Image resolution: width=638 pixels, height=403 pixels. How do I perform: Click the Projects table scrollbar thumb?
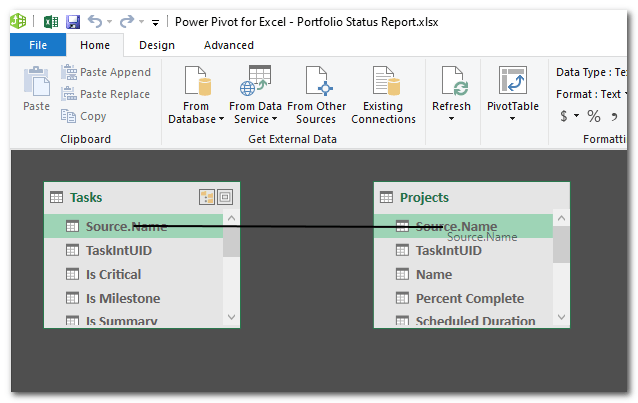click(x=562, y=244)
